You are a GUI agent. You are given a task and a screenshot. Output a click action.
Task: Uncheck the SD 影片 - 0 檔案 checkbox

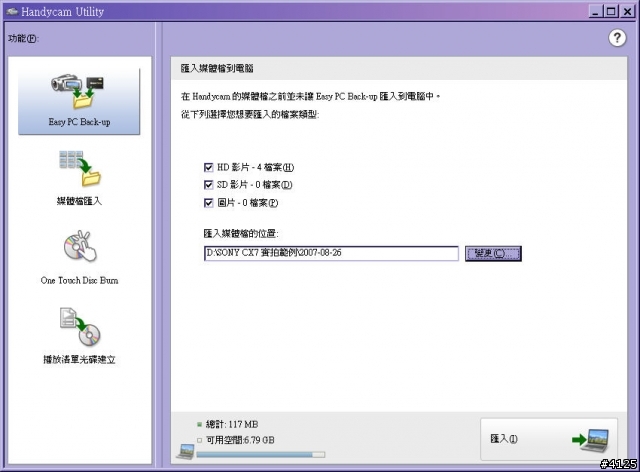(209, 185)
